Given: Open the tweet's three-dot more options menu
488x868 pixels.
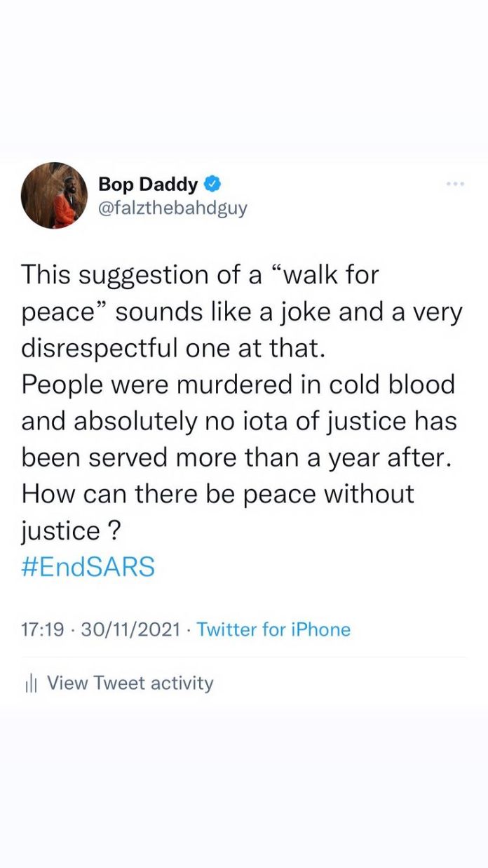Looking at the screenshot, I should [x=455, y=185].
